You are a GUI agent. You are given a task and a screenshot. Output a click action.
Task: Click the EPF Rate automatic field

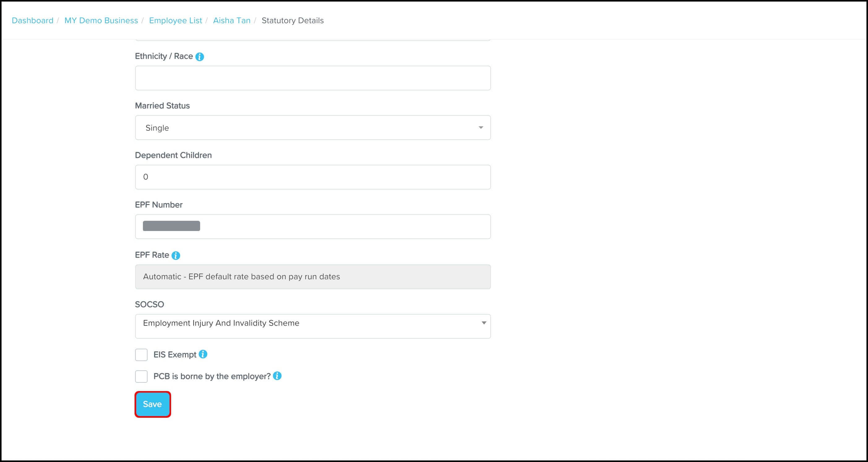312,277
